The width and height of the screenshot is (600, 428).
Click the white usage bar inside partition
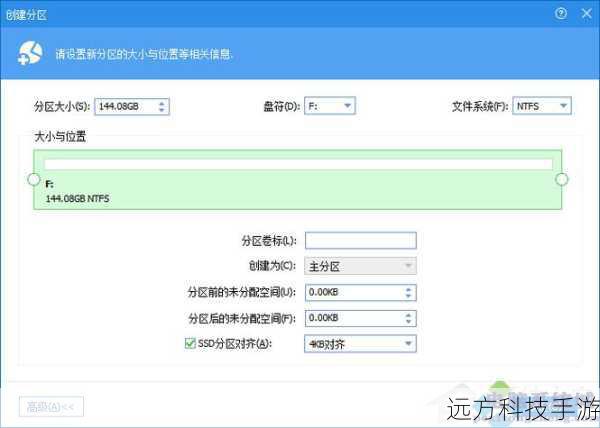click(298, 164)
